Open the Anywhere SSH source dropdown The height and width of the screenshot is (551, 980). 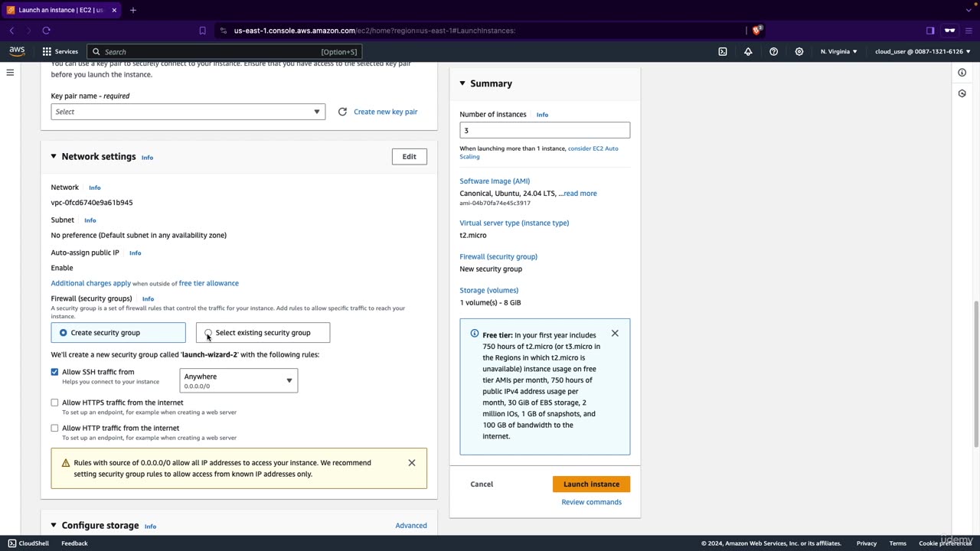point(238,380)
